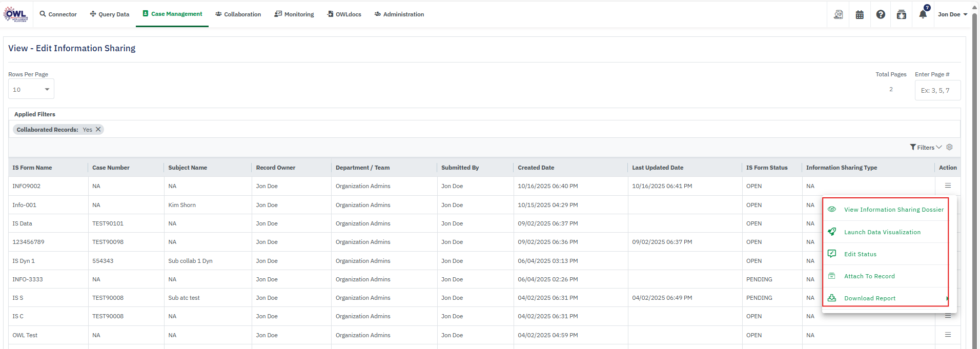Image resolution: width=980 pixels, height=349 pixels.
Task: Select Edit Status from action menu
Action: [860, 254]
